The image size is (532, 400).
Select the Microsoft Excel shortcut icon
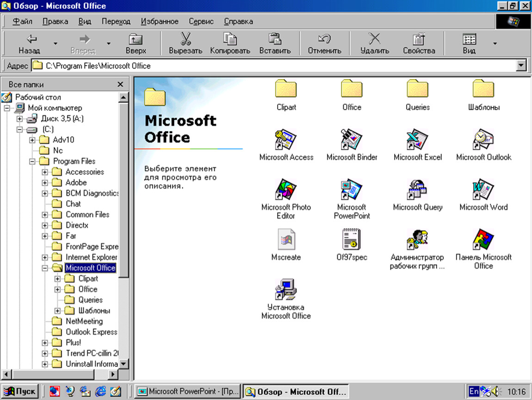coord(417,139)
